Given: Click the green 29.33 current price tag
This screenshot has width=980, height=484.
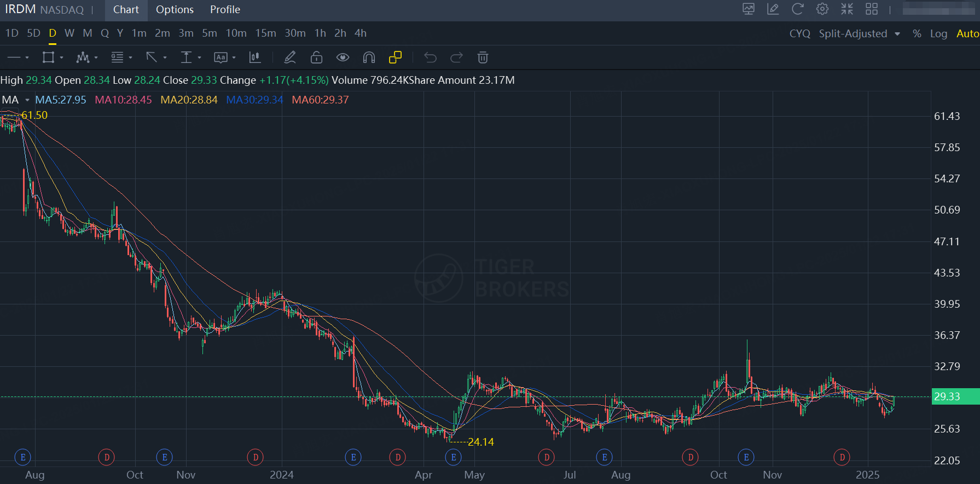Looking at the screenshot, I should (955, 396).
